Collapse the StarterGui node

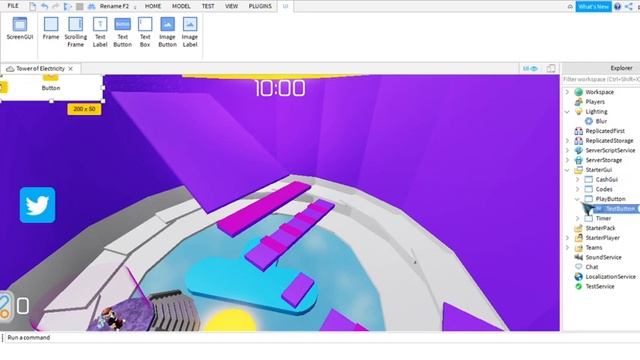pos(567,170)
